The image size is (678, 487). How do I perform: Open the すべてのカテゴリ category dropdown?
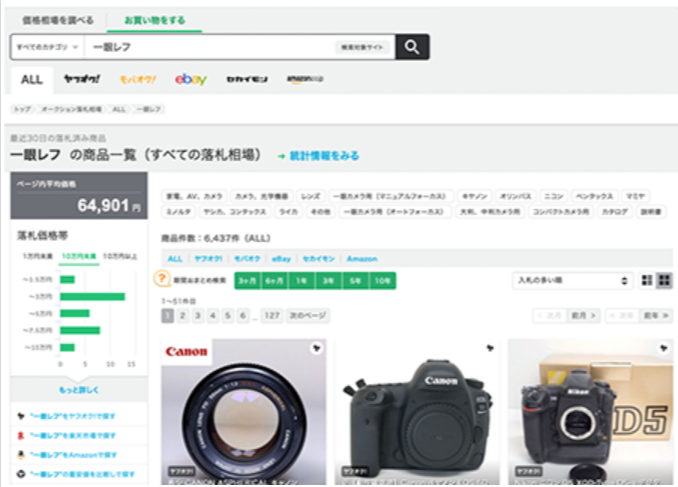(x=46, y=47)
